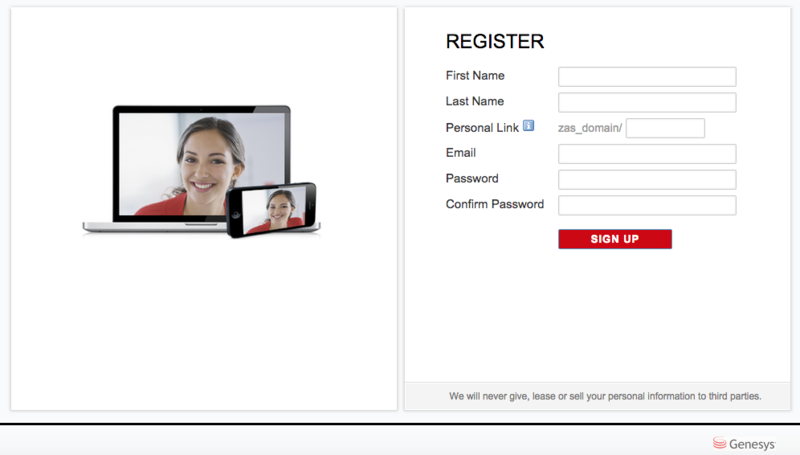This screenshot has height=455, width=800.
Task: Select the Email input field
Action: (647, 154)
